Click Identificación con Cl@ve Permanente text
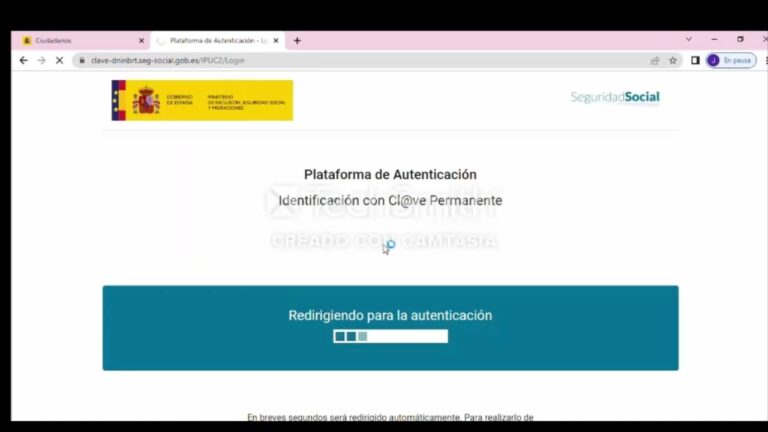768x432 pixels. [x=390, y=200]
